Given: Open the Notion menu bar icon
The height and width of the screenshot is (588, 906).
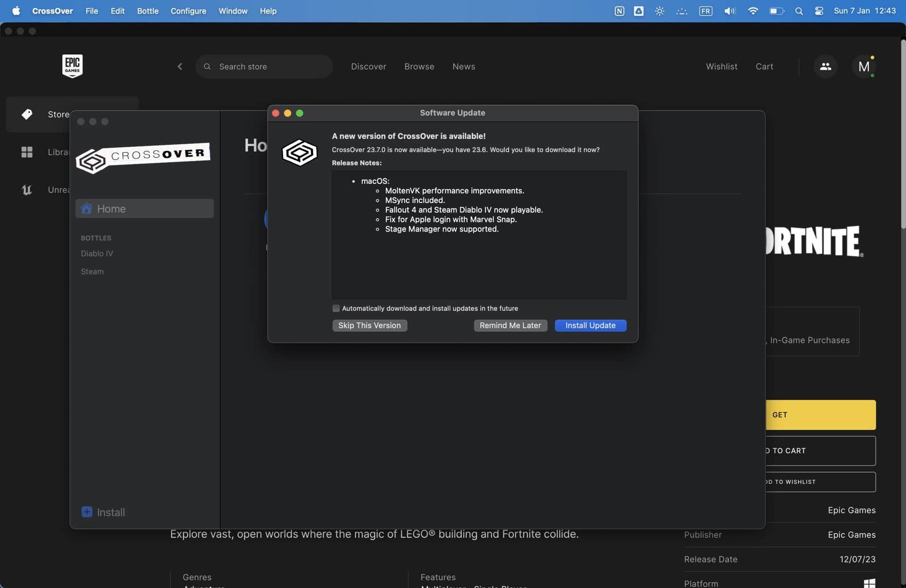Looking at the screenshot, I should [x=620, y=11].
